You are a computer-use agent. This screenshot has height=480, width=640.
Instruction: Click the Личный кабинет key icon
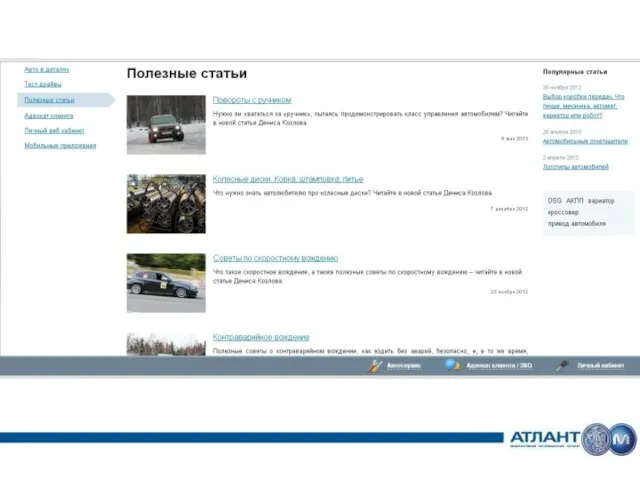(563, 366)
